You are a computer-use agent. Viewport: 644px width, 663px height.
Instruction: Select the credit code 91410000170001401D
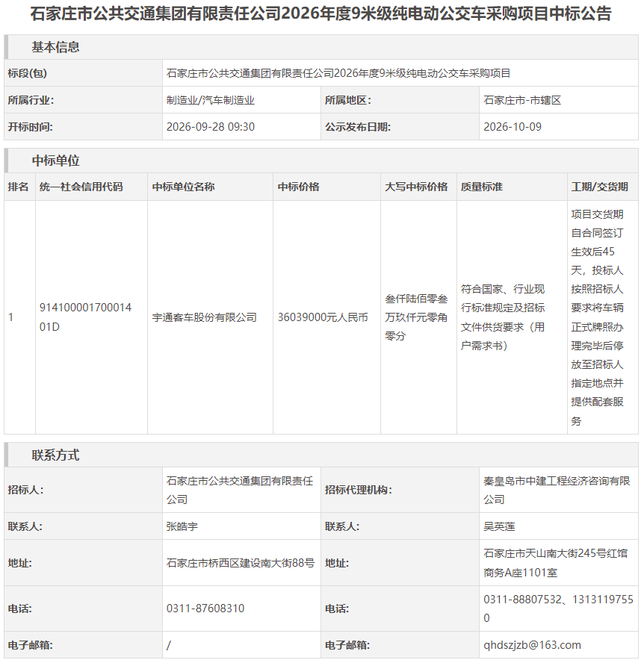pyautogui.click(x=85, y=317)
